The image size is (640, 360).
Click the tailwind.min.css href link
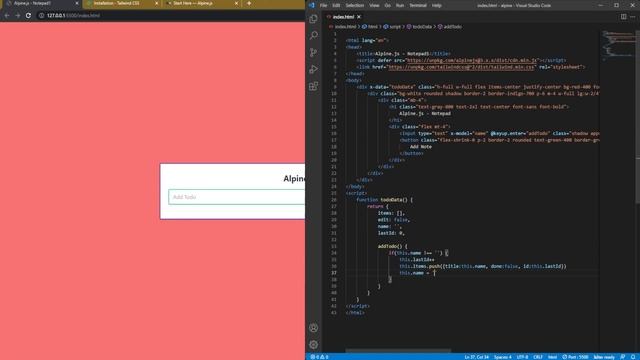[461, 67]
